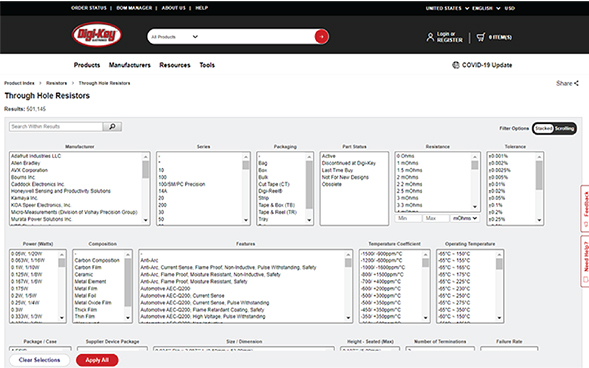The image size is (589, 368).
Task: Click Features list scroll down arrow
Action: coord(348,318)
